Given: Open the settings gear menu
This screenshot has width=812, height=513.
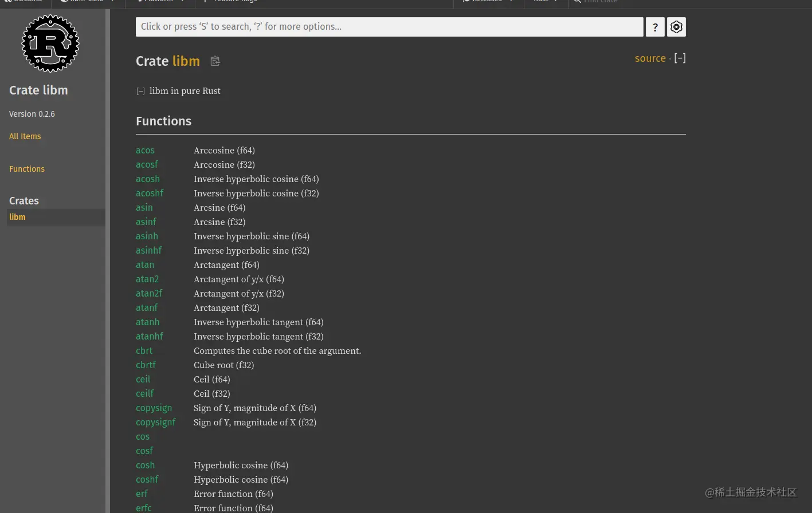Looking at the screenshot, I should pyautogui.click(x=676, y=27).
